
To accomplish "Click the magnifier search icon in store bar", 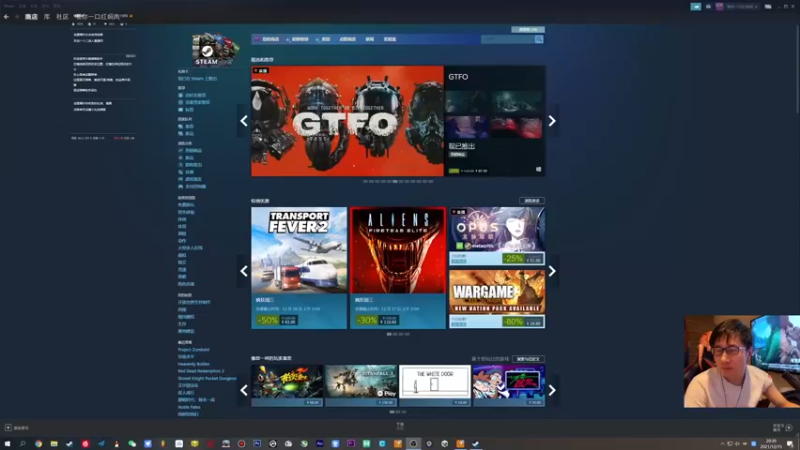I will pyautogui.click(x=539, y=39).
